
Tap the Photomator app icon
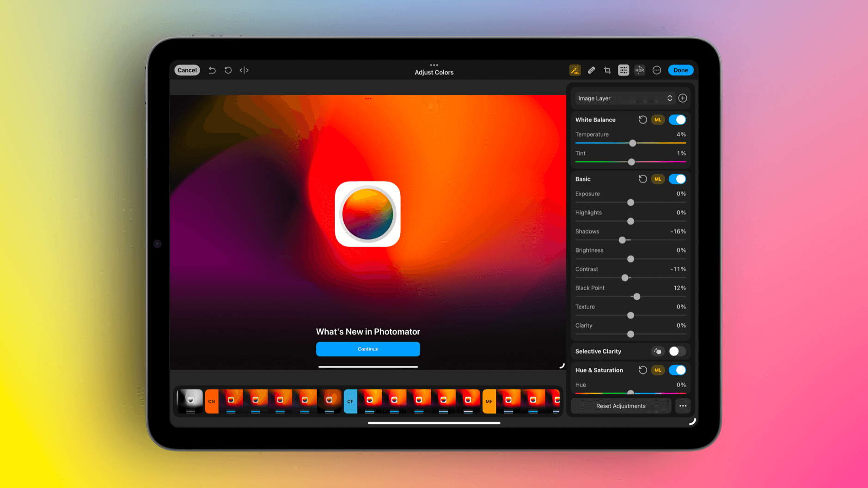pyautogui.click(x=368, y=214)
